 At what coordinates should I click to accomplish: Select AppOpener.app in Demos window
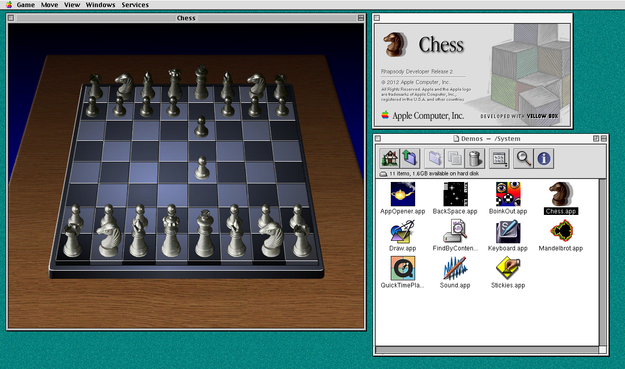(x=403, y=194)
